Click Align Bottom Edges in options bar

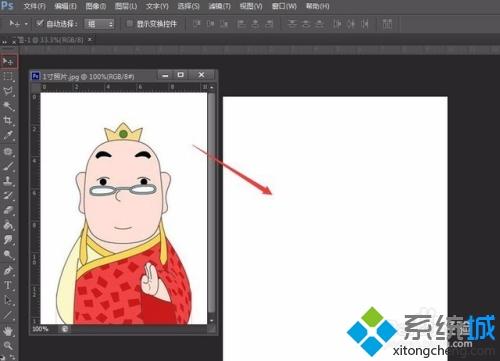point(225,24)
